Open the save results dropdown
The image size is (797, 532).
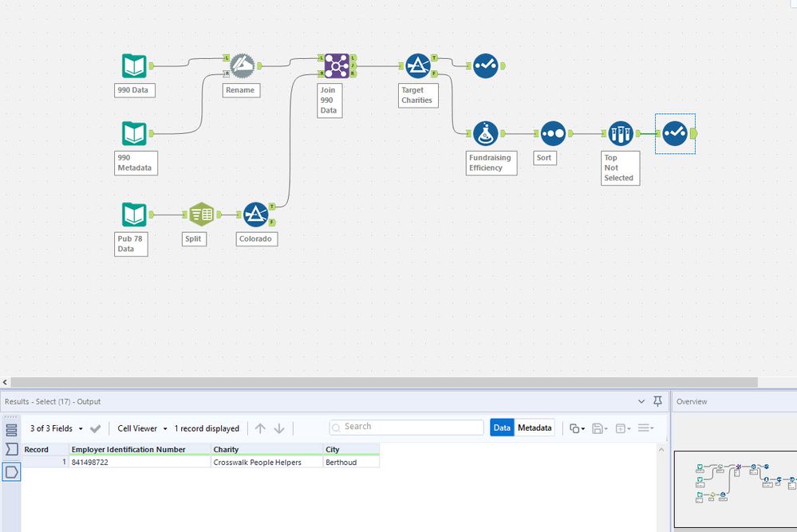tap(600, 428)
